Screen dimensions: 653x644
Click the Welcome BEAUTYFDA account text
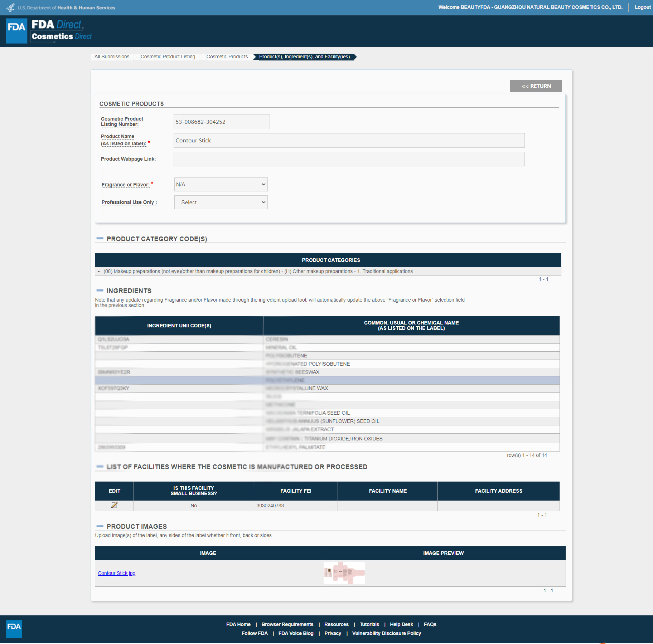coord(530,7)
